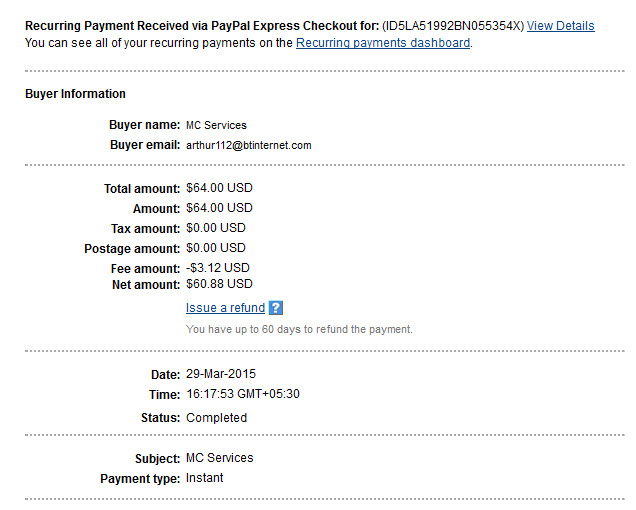Click the Issue a refund link

coord(225,308)
